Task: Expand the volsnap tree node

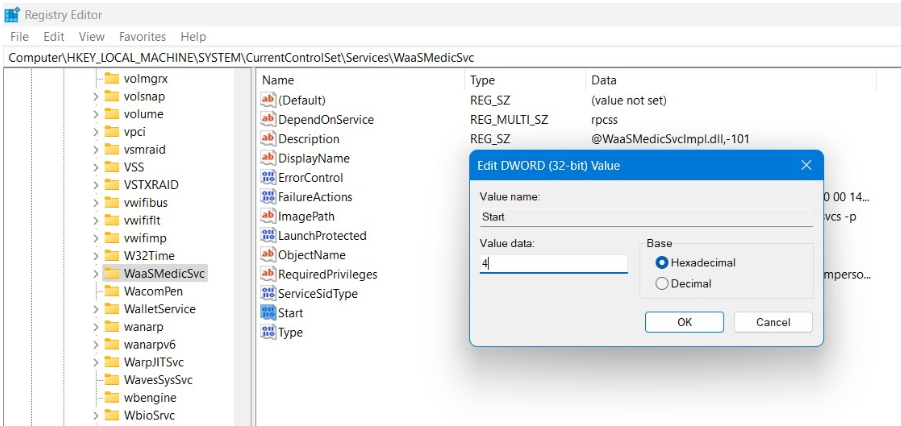Action: point(95,97)
